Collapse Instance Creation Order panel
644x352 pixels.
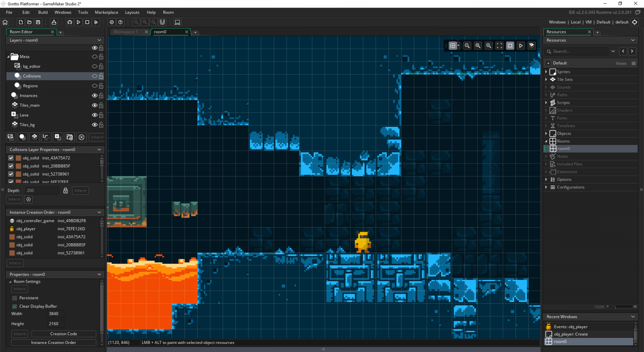(x=99, y=212)
